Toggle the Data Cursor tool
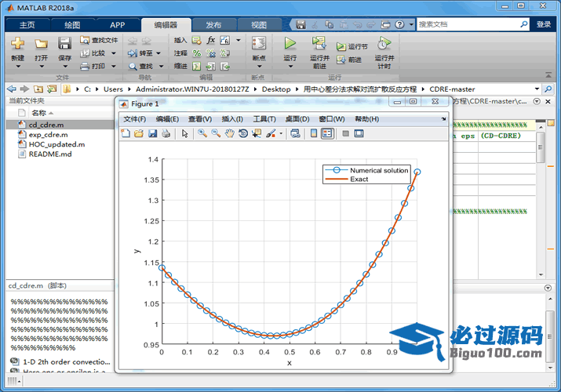Image resolution: width=561 pixels, height=392 pixels. pyautogui.click(x=257, y=133)
